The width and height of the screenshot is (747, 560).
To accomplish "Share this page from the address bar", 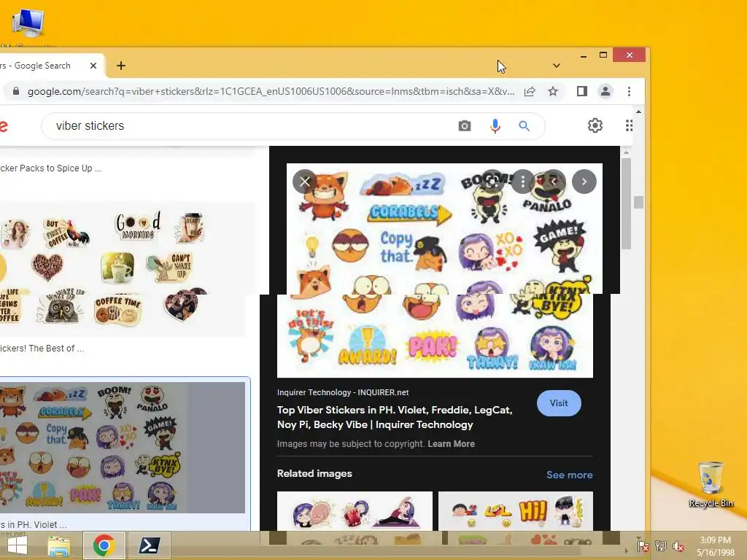I will click(530, 91).
